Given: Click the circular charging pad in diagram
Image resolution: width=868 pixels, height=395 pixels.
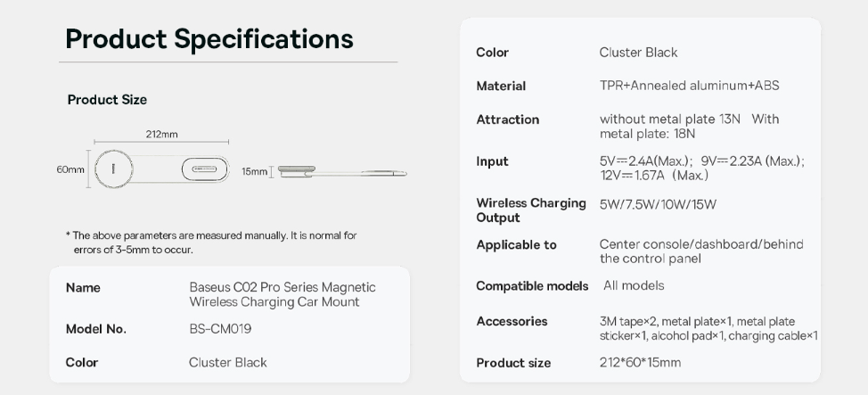Looking at the screenshot, I should [x=113, y=169].
